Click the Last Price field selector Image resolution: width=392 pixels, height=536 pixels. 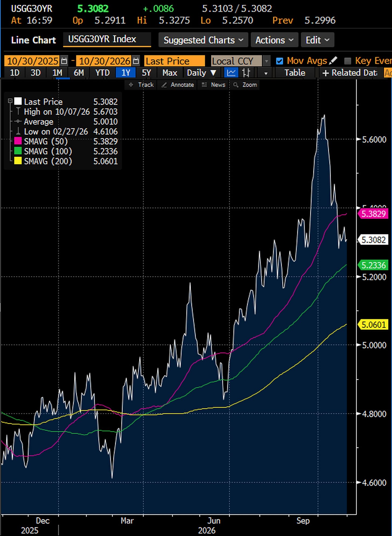(174, 61)
